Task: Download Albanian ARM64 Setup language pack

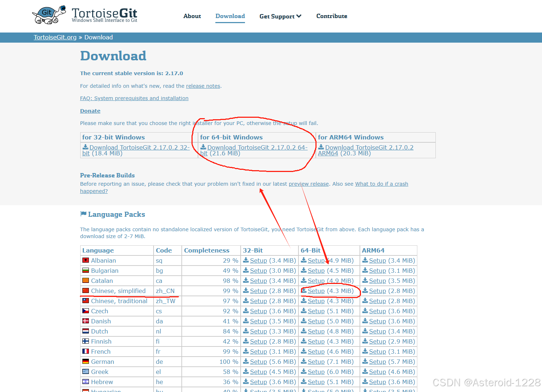Action: 378,260
